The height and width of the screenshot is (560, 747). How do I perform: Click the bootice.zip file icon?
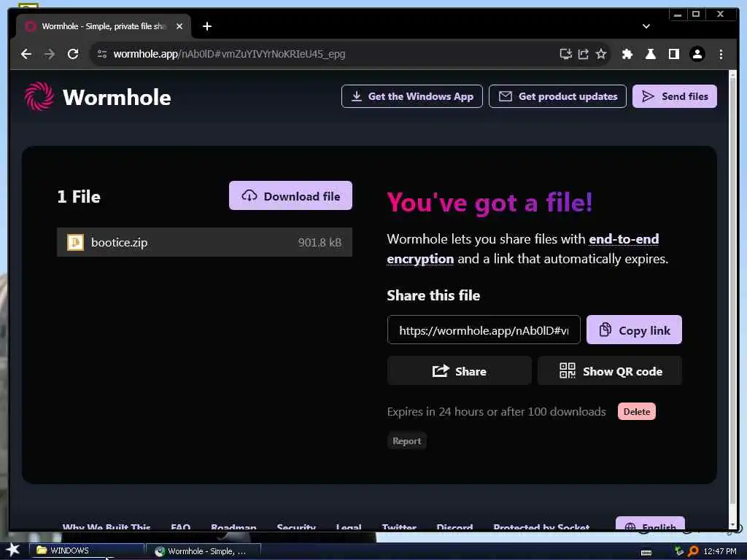pyautogui.click(x=75, y=242)
